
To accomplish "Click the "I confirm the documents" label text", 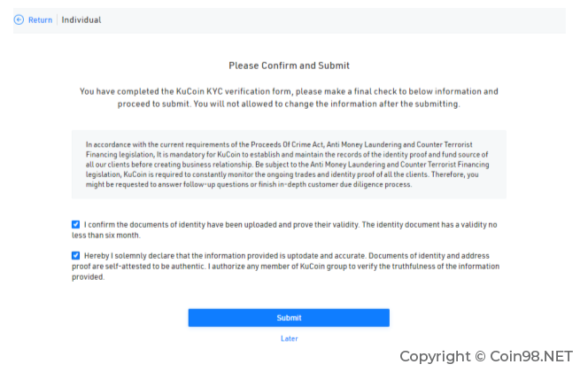I will (284, 230).
